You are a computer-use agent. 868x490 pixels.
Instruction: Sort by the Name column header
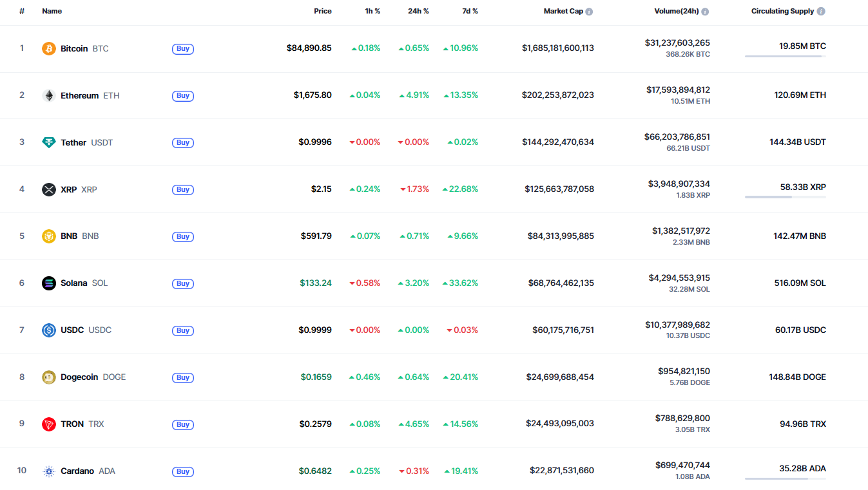(52, 11)
